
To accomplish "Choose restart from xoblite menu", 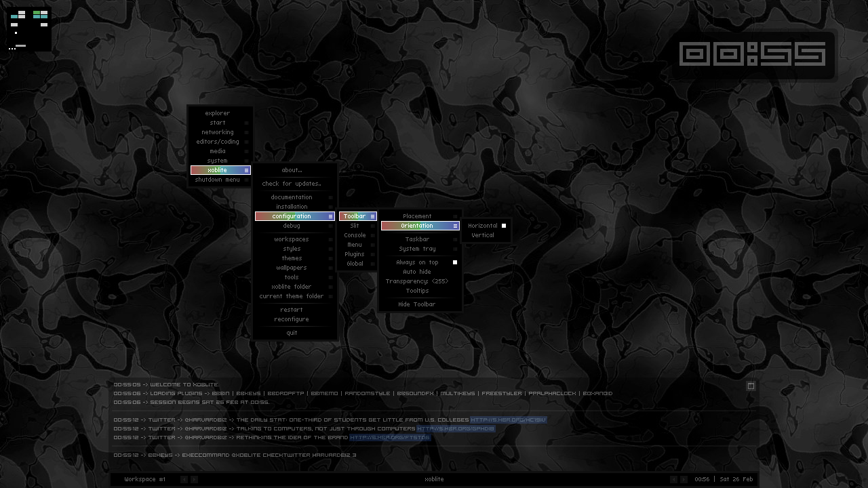I will [294, 310].
